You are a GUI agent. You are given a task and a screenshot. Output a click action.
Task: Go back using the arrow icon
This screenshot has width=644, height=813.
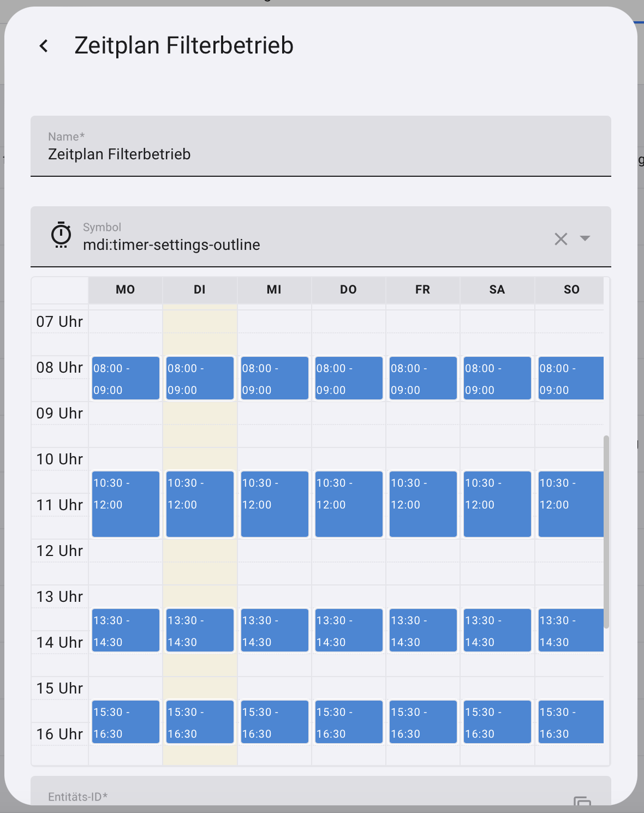44,46
